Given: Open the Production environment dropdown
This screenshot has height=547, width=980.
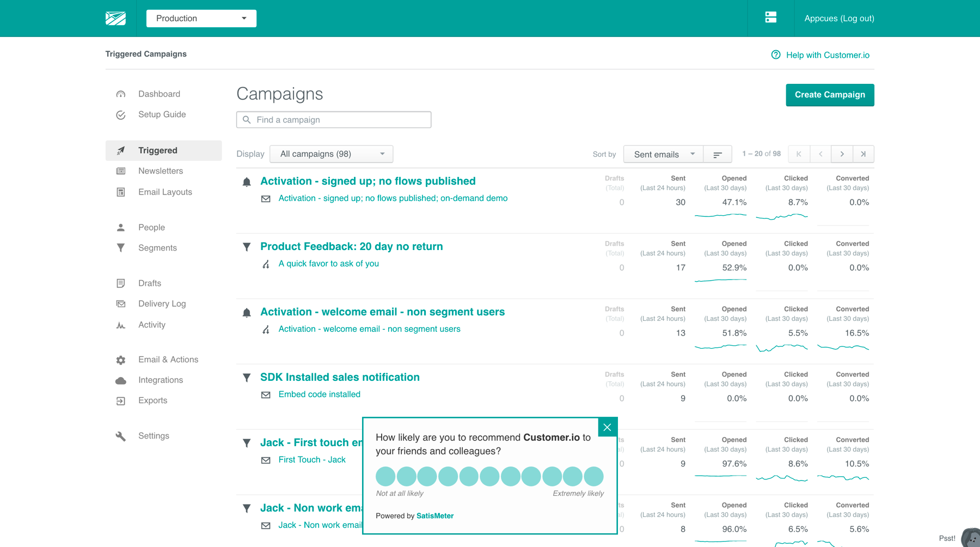Looking at the screenshot, I should pyautogui.click(x=201, y=18).
